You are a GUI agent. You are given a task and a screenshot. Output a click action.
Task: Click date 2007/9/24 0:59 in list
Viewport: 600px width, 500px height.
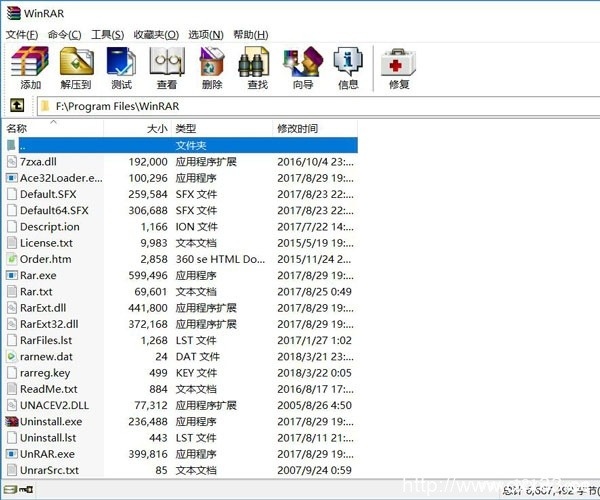point(314,470)
